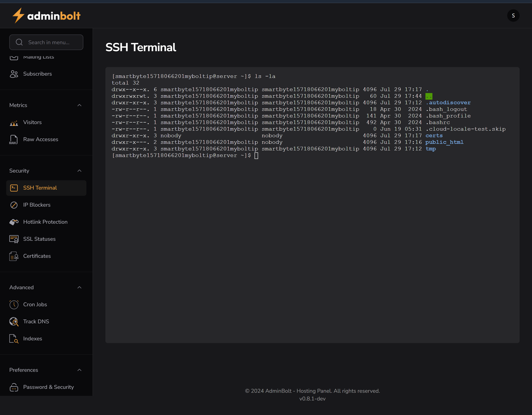532x415 pixels.
Task: Click the menu search field
Action: tap(46, 42)
